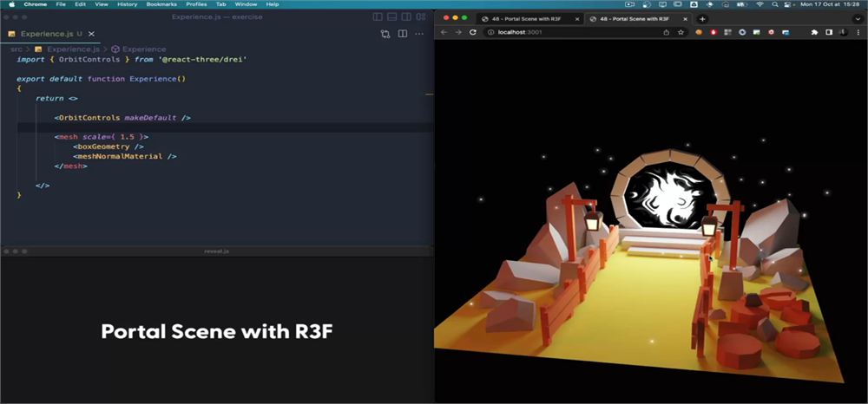Click the export default function Experience line
The image size is (868, 404).
[x=101, y=79]
